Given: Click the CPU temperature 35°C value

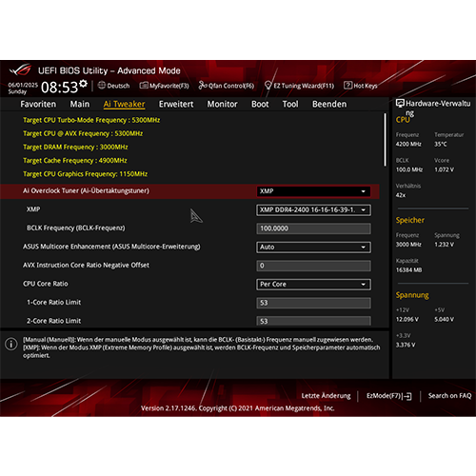Looking at the screenshot, I should pos(441,144).
